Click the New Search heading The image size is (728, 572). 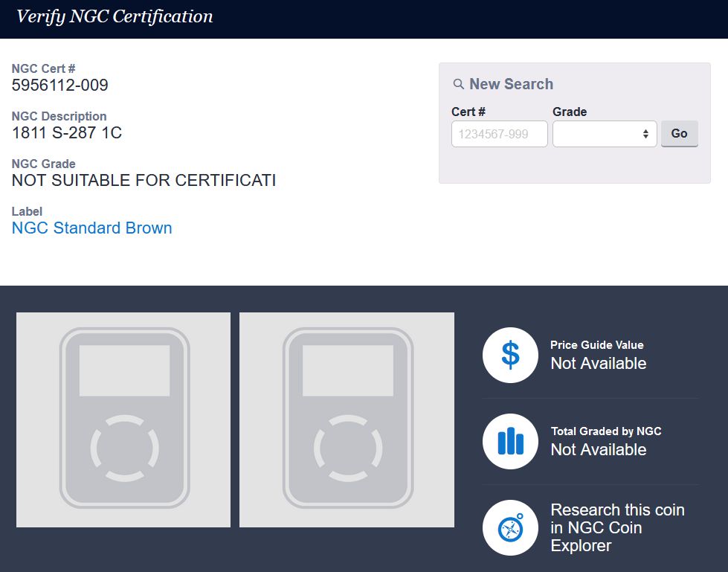tap(511, 84)
